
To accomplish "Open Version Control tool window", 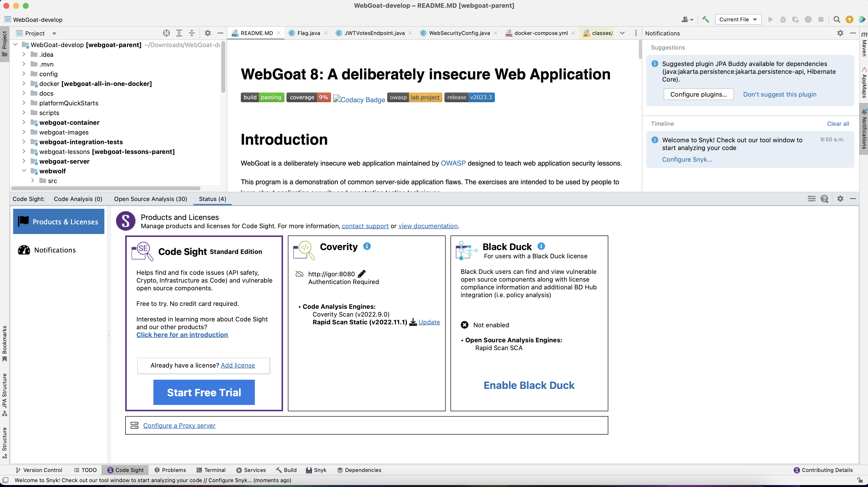I will tap(39, 470).
